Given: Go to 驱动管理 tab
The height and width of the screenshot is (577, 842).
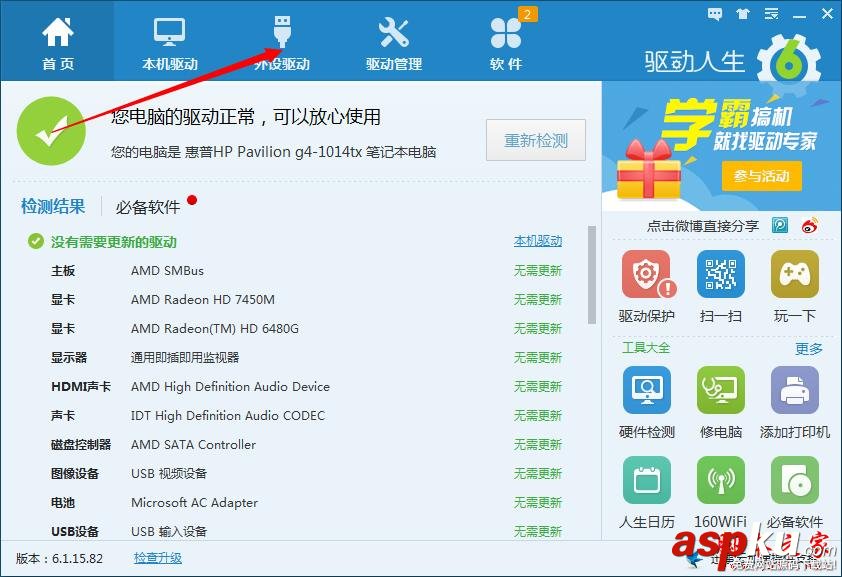Looking at the screenshot, I should click(394, 43).
